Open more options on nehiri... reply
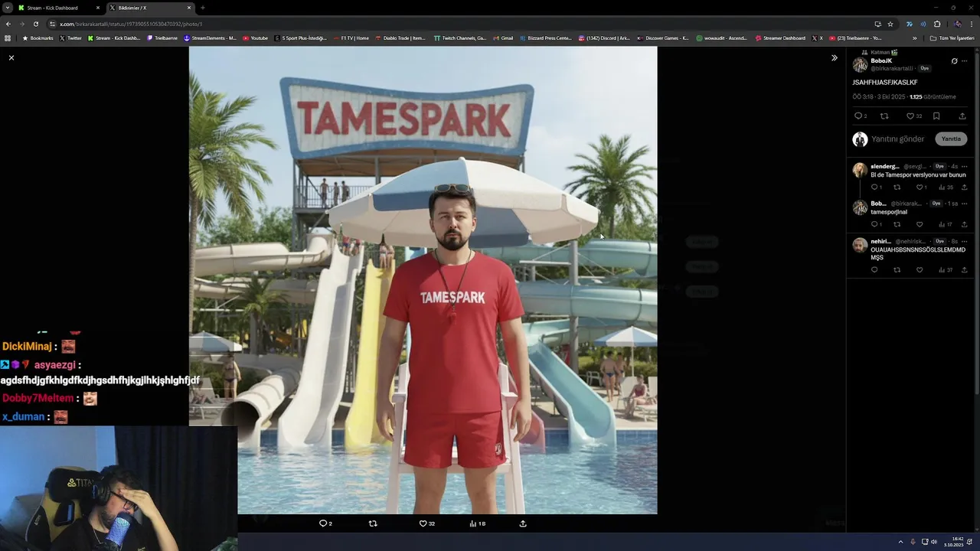The height and width of the screenshot is (551, 980). click(x=964, y=241)
